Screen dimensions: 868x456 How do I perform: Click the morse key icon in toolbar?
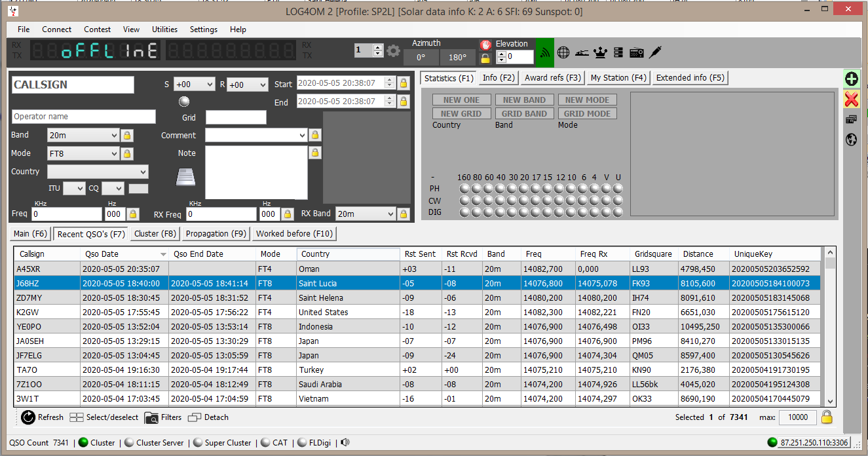pyautogui.click(x=582, y=52)
